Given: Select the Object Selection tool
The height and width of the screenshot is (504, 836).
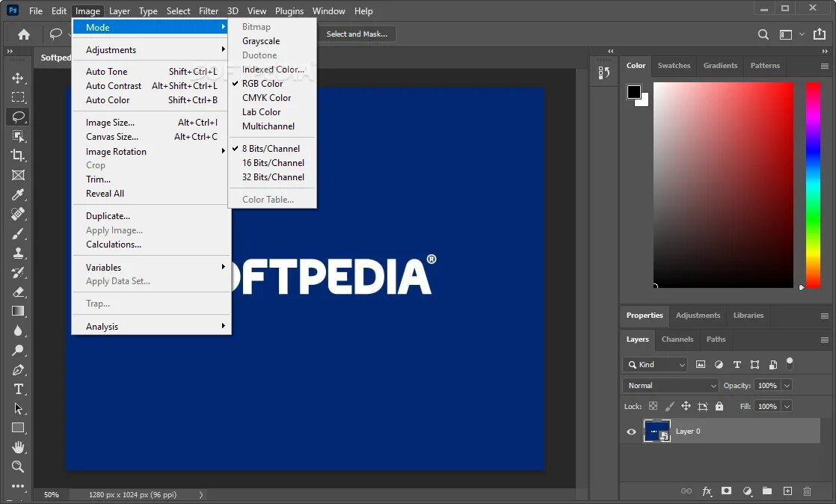Looking at the screenshot, I should [x=18, y=136].
